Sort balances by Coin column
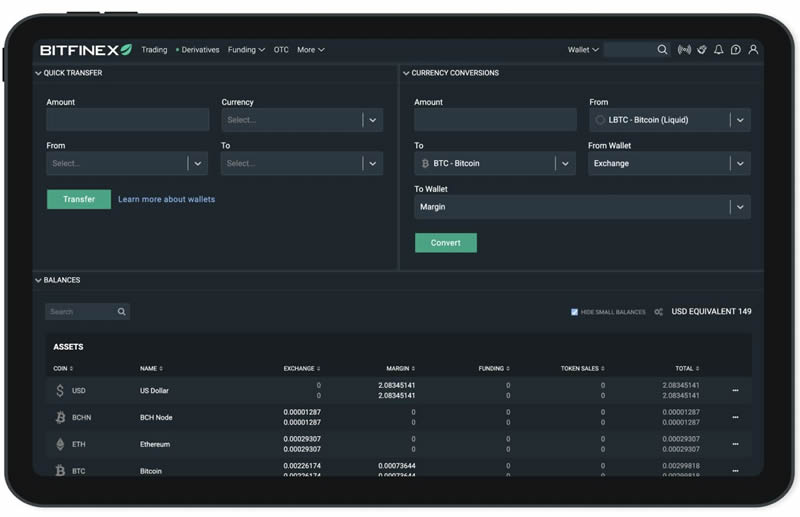The height and width of the screenshot is (517, 800). [63, 368]
